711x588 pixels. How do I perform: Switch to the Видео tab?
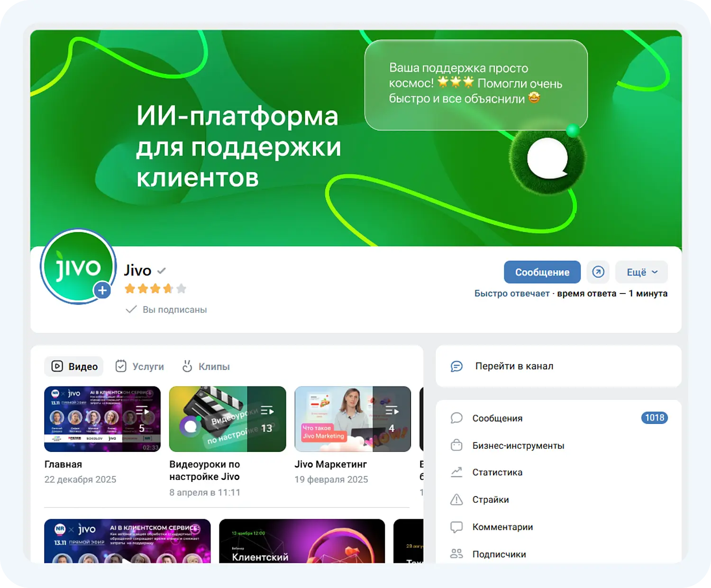point(74,367)
